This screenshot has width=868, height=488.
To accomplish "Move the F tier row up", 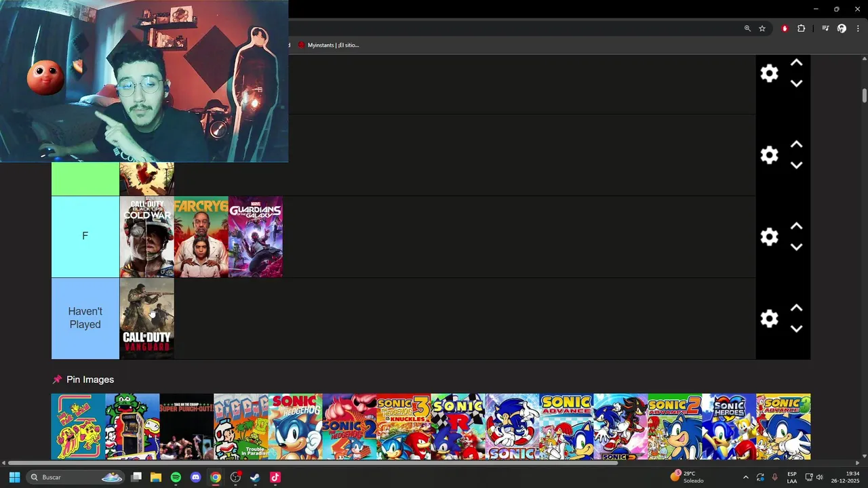I will pyautogui.click(x=797, y=226).
